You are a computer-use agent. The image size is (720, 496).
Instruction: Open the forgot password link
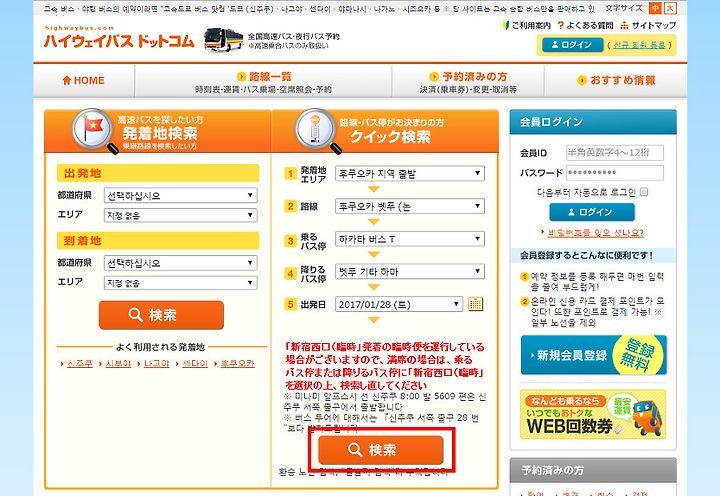[596, 233]
